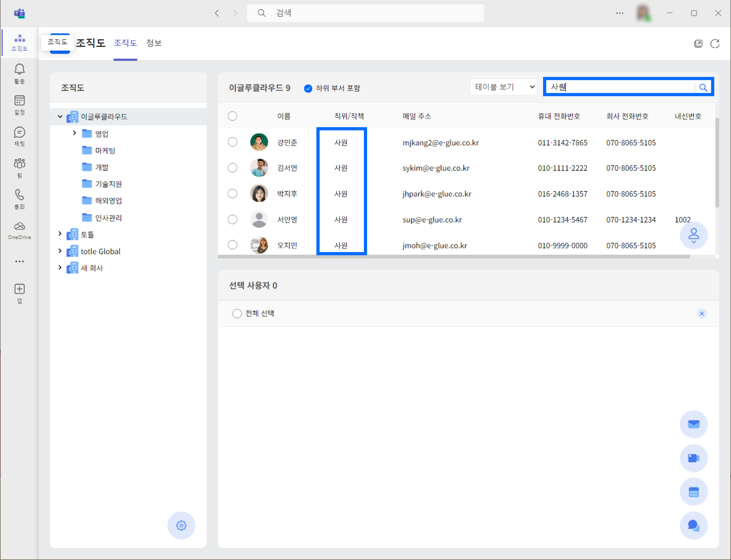Click the horizontal scrollbar under the table
Viewport: 731px width, 560px height.
pos(453,257)
